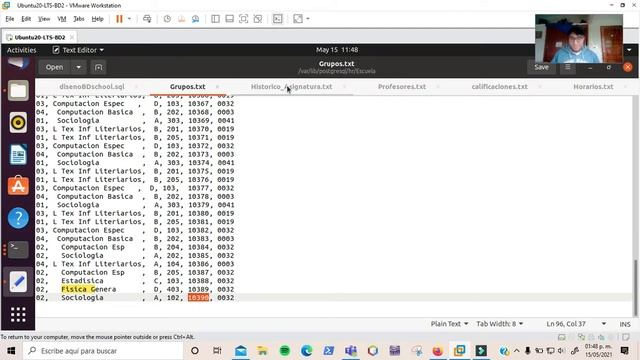Screen dimensions: 640x360
Task: Switch to the disenoBDschool.sql tab
Action: tap(92, 87)
